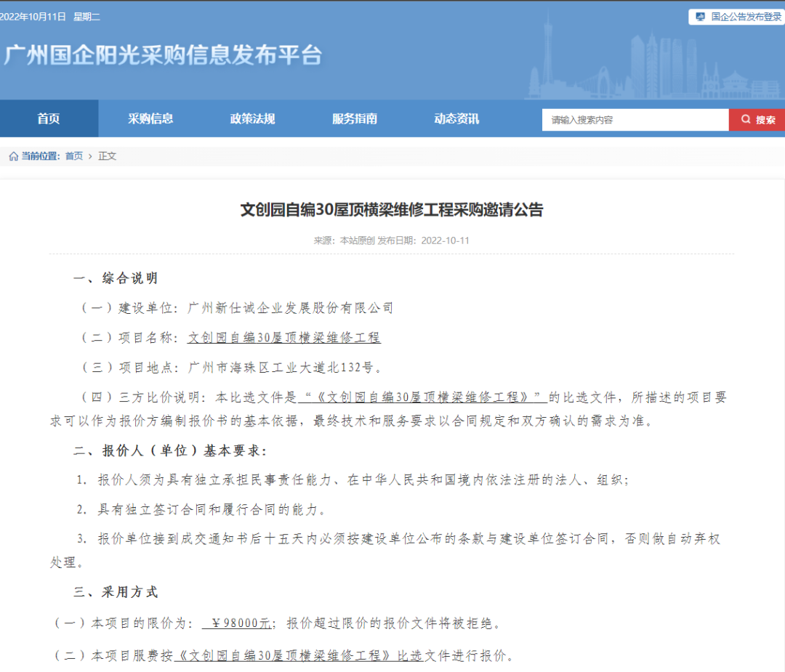Open the 服务指南 menu item
785x672 pixels.
point(354,119)
